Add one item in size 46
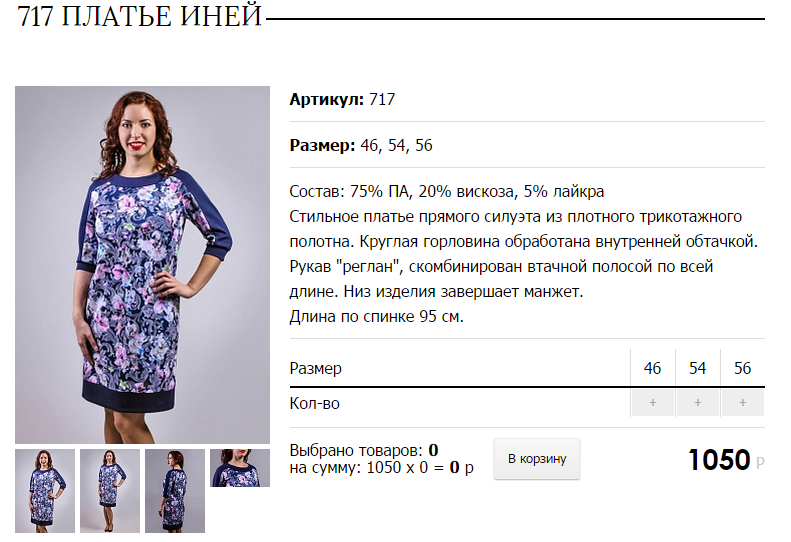Screen dimensions: 791x542 coord(652,403)
